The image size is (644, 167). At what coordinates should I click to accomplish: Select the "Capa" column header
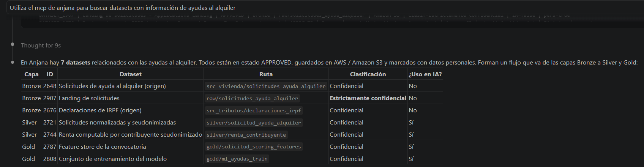(32, 74)
